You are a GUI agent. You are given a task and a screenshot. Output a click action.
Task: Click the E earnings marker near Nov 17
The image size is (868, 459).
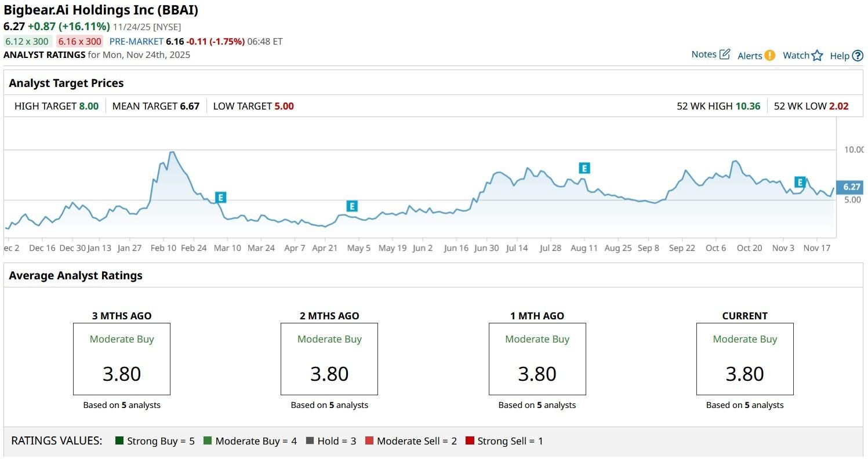799,182
